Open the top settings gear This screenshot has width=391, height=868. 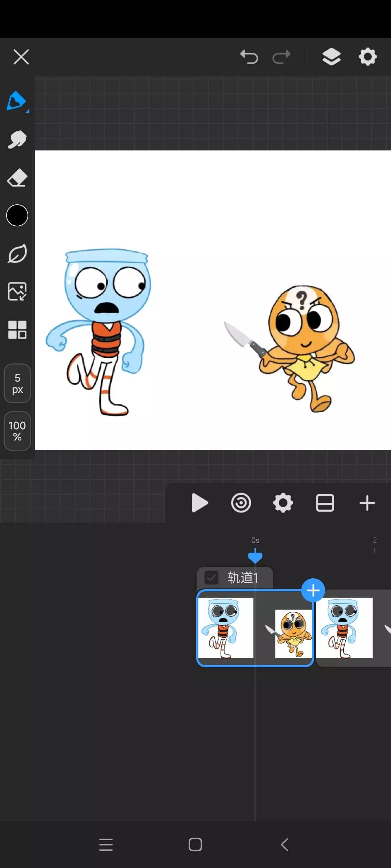pos(368,57)
